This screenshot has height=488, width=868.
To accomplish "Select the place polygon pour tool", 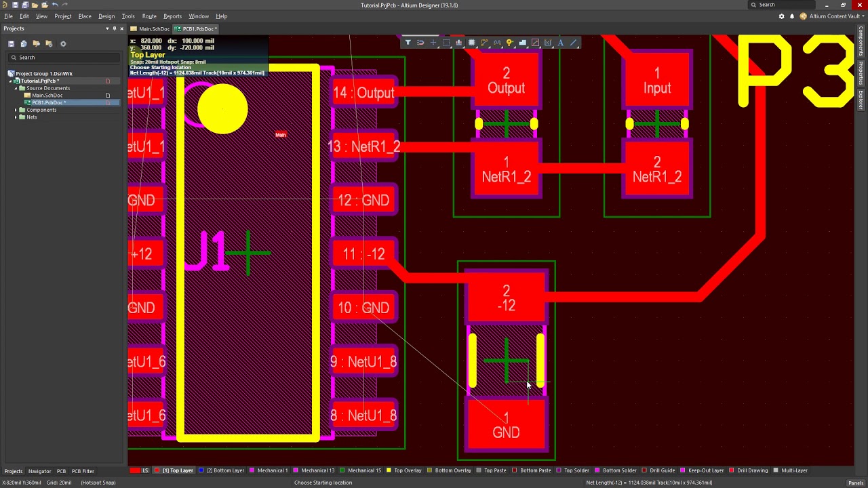I will point(523,43).
